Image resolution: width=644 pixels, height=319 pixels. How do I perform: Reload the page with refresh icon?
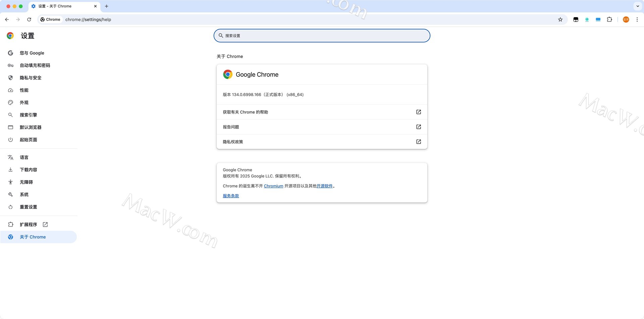click(29, 19)
